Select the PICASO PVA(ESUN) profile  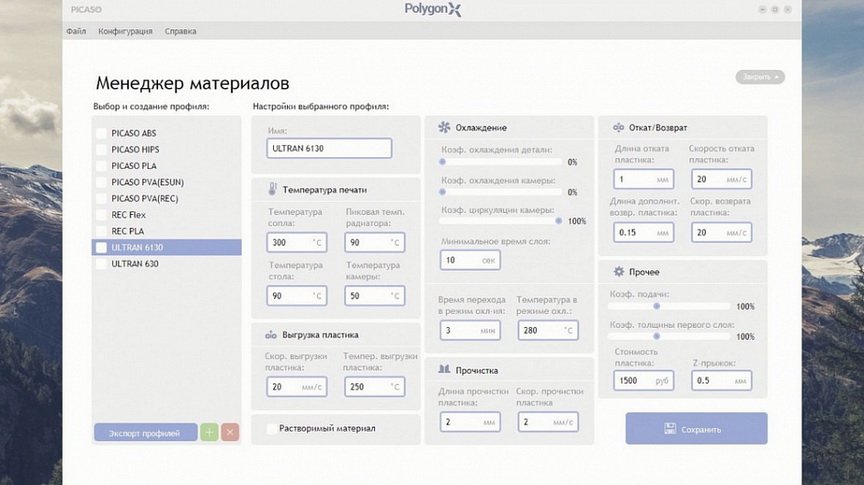[x=147, y=182]
